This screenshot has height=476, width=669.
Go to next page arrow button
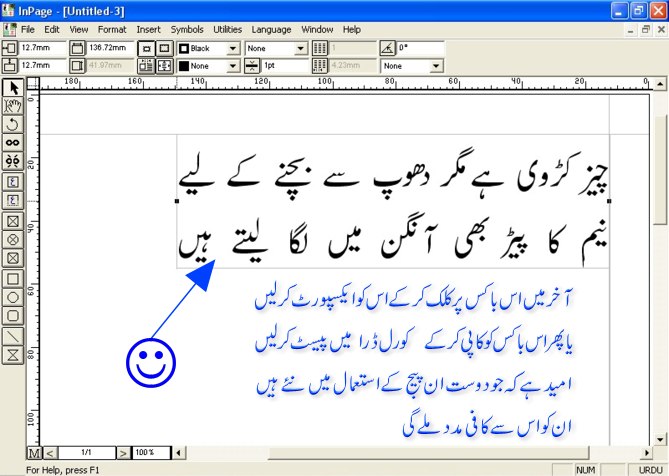123,454
